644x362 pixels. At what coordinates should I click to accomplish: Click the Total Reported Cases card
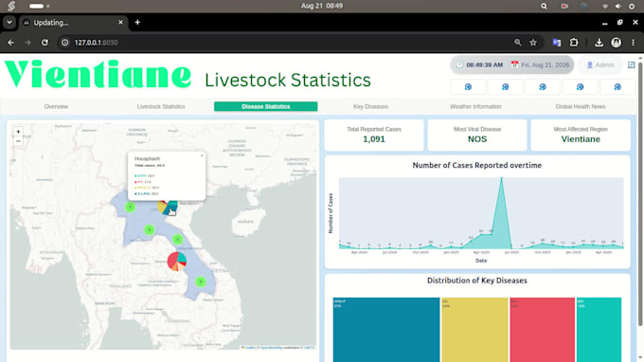click(x=374, y=136)
